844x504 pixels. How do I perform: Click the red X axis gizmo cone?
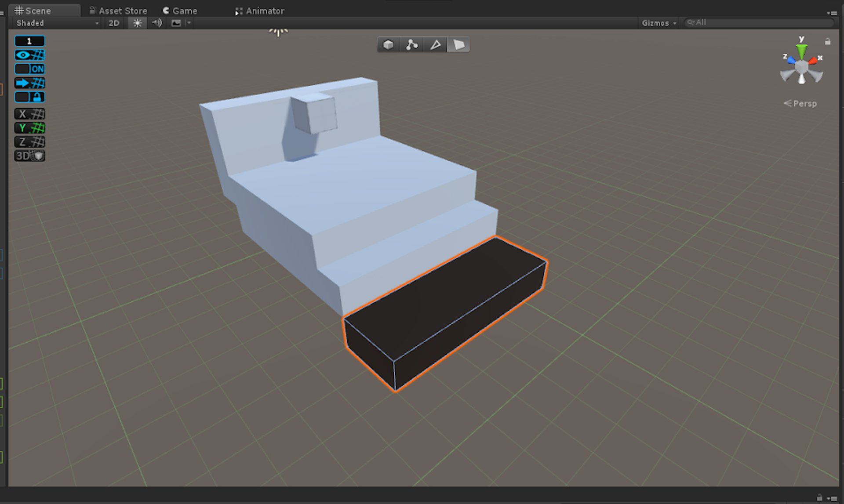click(x=813, y=61)
